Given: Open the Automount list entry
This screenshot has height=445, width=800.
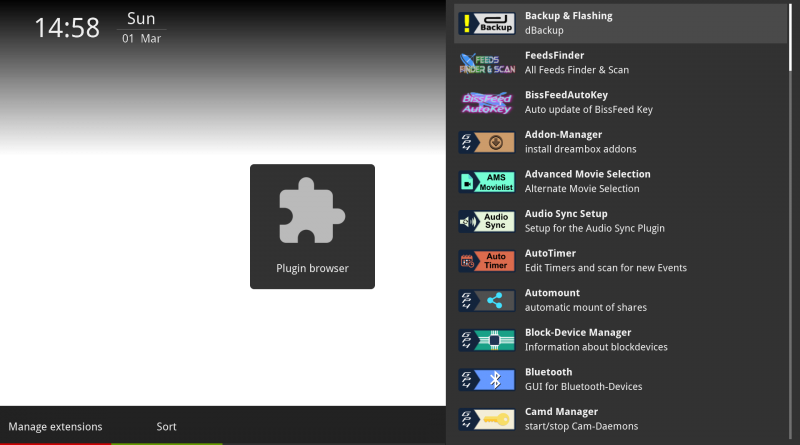Looking at the screenshot, I should 621,301.
